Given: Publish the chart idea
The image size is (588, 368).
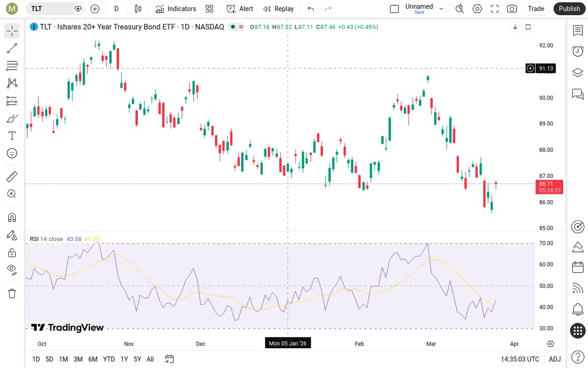Looking at the screenshot, I should point(569,8).
